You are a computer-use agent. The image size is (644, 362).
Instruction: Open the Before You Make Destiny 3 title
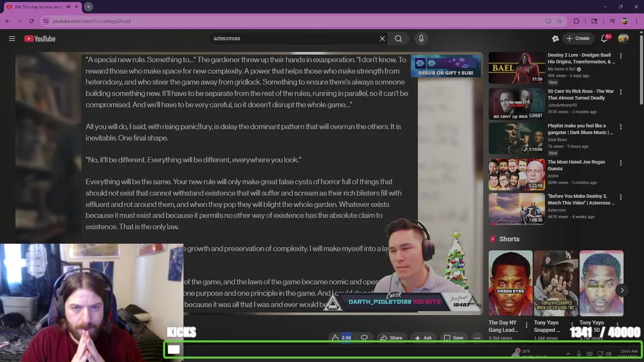581,200
